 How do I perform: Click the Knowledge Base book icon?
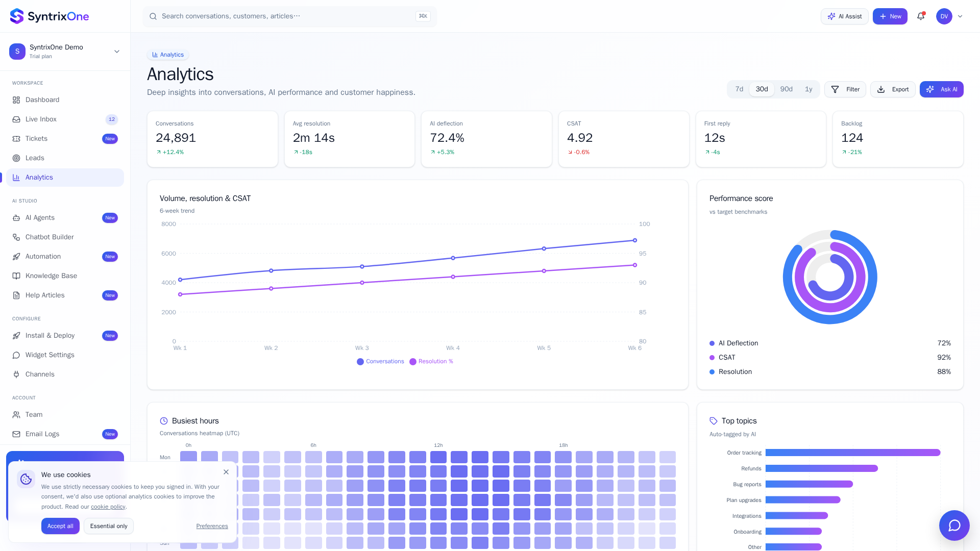coord(16,276)
